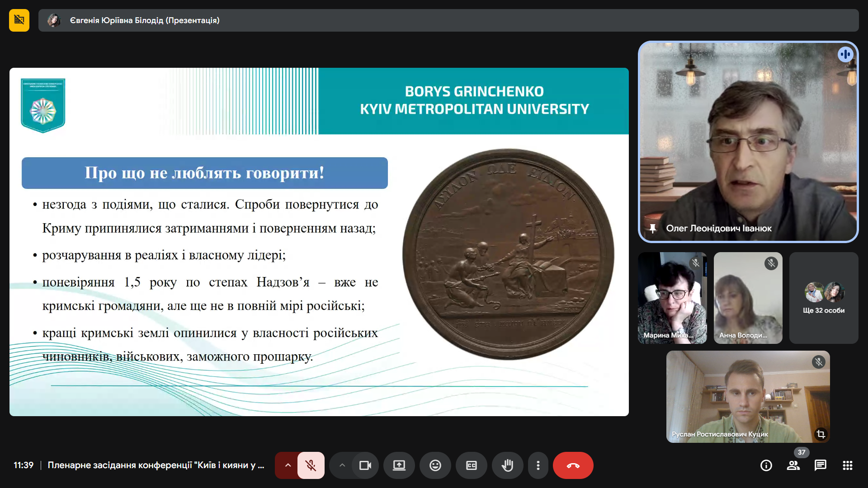The width and height of the screenshot is (868, 488).
Task: Leave the call
Action: point(573,465)
